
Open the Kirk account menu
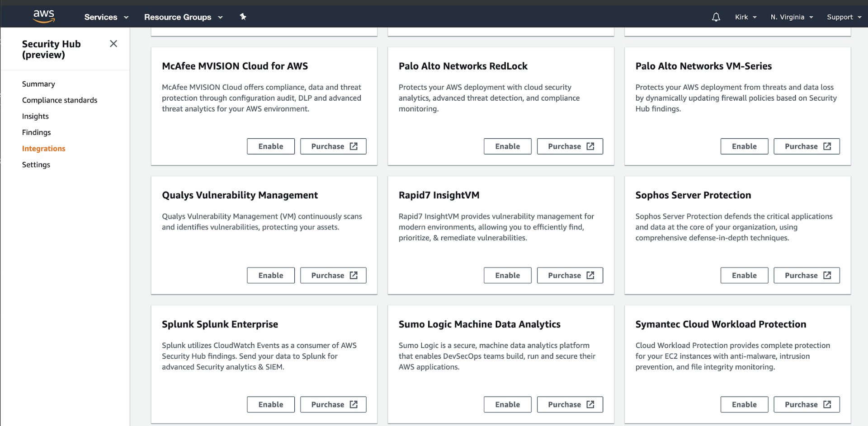(745, 17)
